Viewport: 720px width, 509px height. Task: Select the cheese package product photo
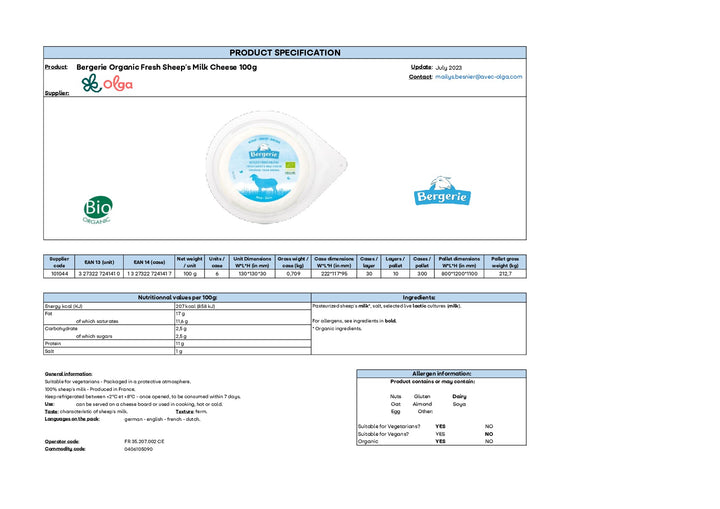pyautogui.click(x=276, y=167)
